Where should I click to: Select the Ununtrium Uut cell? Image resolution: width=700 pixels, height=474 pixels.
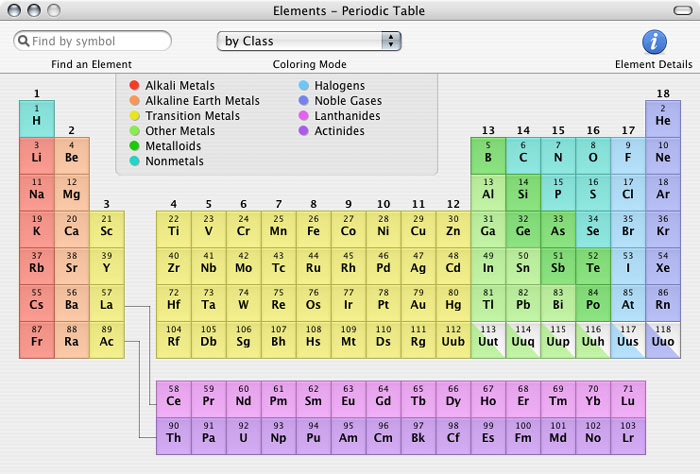(488, 340)
